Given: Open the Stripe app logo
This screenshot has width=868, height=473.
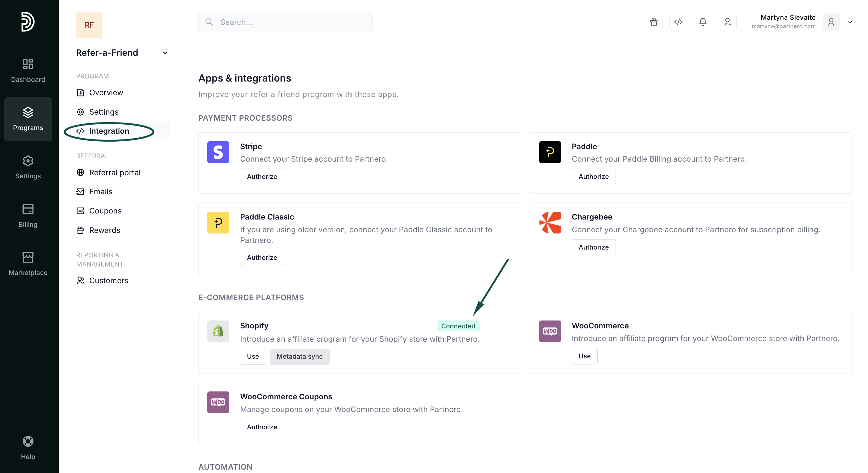Looking at the screenshot, I should point(218,152).
